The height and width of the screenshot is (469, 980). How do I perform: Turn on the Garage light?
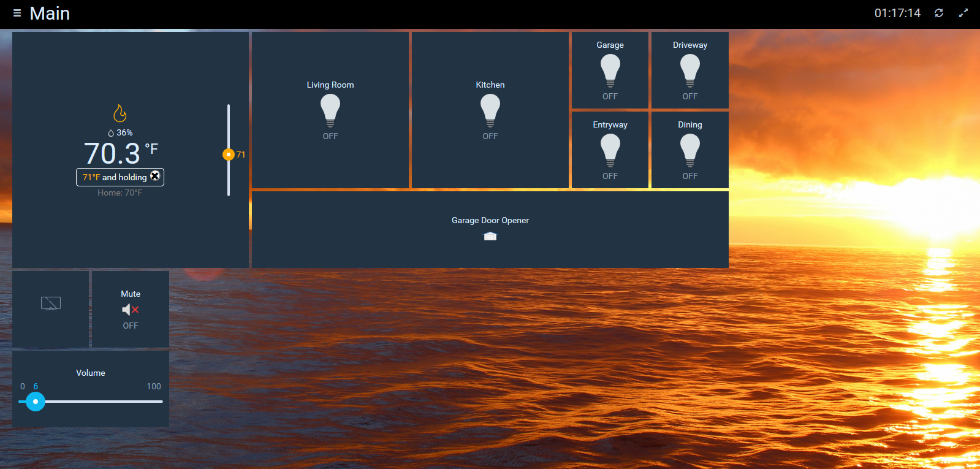pos(610,71)
